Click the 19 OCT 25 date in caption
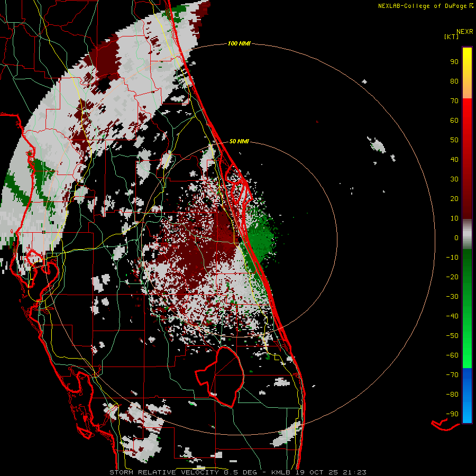This screenshot has width=476, height=476. click(x=317, y=472)
